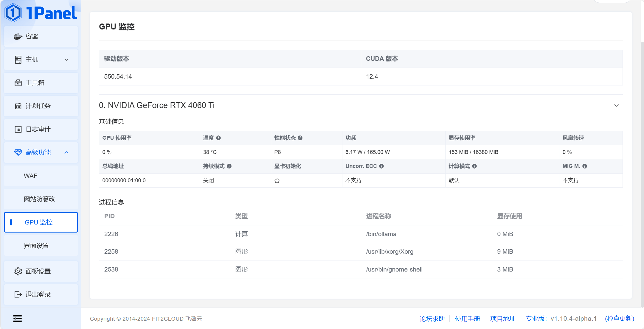Click the host server icon

(x=18, y=60)
